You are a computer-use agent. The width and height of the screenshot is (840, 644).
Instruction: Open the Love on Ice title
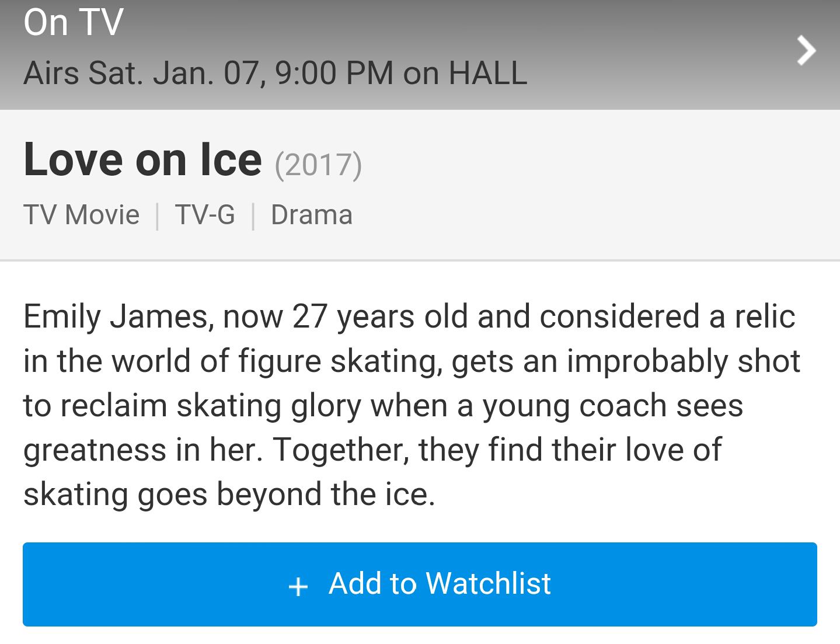(143, 159)
